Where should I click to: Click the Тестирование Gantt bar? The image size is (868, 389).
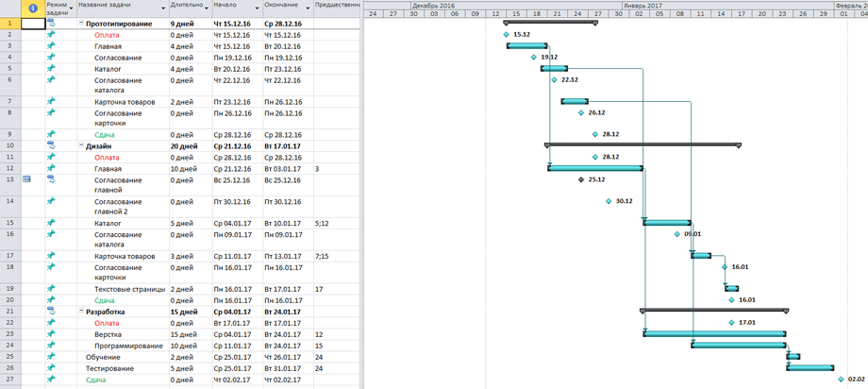(x=810, y=367)
